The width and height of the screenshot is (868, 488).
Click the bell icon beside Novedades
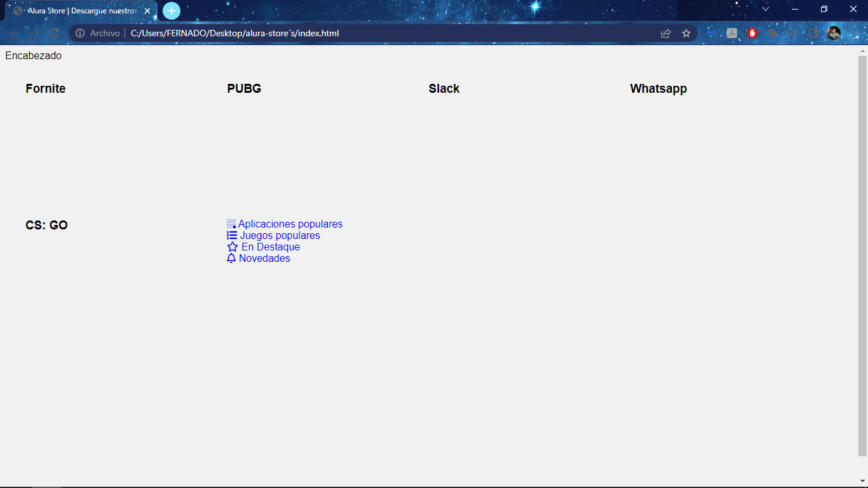coord(231,258)
